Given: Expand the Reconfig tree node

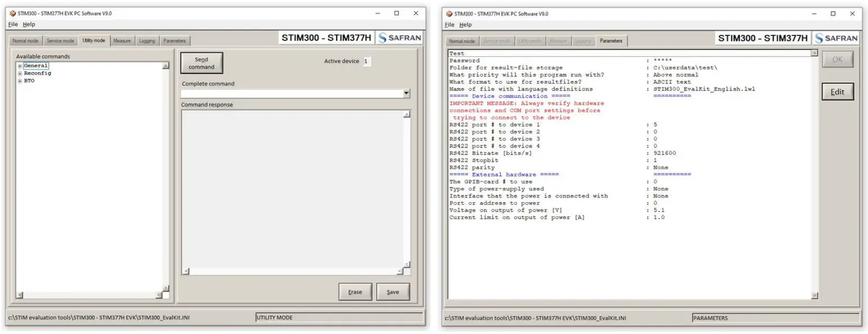Looking at the screenshot, I should pyautogui.click(x=20, y=74).
